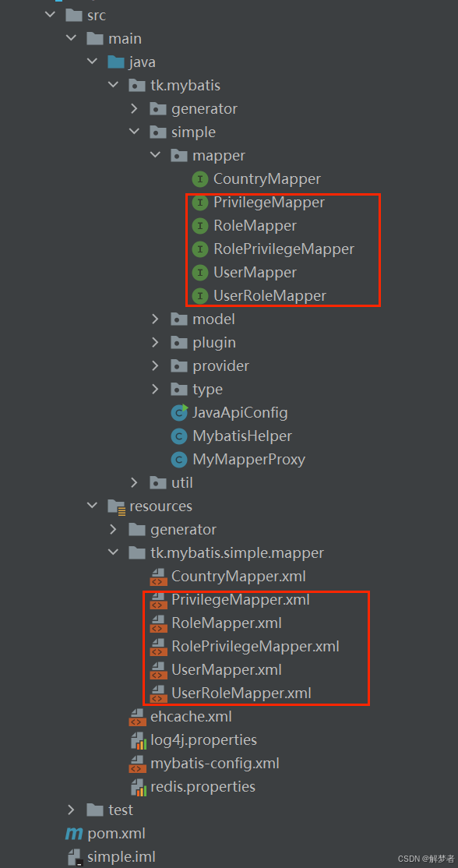This screenshot has height=868, width=458.
Task: Expand the generator folder under resources
Action: (114, 529)
